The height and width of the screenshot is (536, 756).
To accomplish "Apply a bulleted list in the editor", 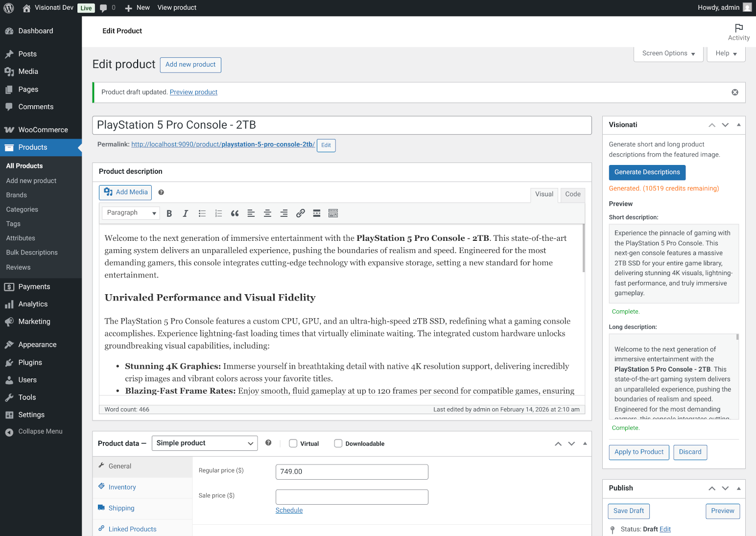I will pyautogui.click(x=202, y=213).
